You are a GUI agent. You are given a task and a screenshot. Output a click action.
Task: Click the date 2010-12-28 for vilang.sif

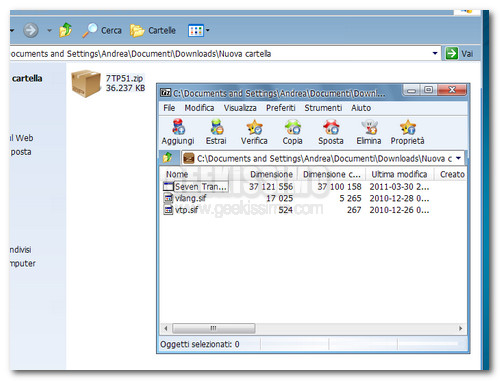(399, 198)
